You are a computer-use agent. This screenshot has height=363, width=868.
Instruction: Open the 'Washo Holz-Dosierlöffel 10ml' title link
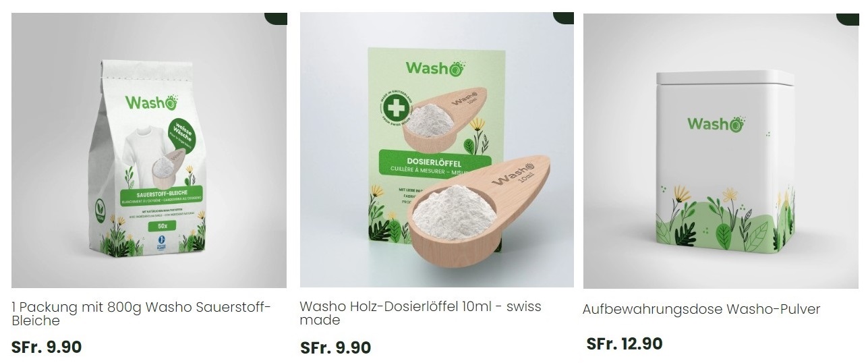point(420,313)
